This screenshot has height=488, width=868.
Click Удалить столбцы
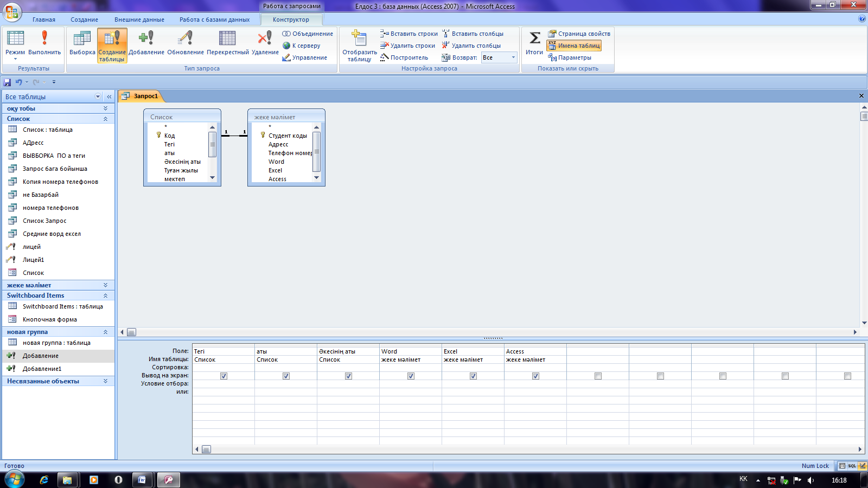471,46
